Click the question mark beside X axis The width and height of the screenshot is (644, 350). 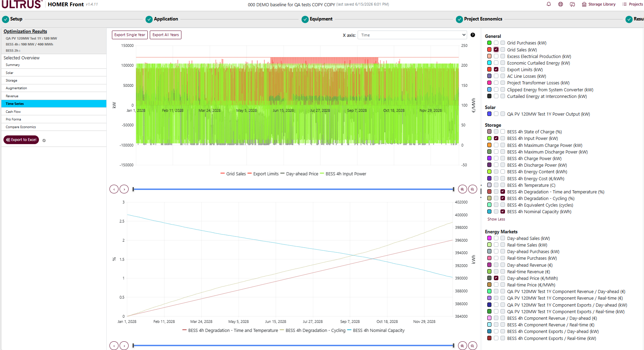pyautogui.click(x=473, y=35)
